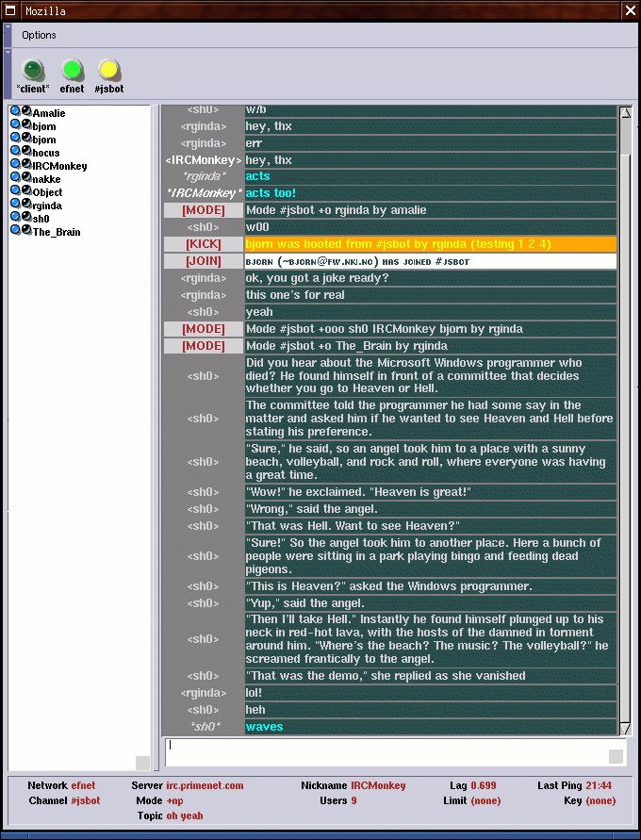This screenshot has height=840, width=641.
Task: Click Network value efnet in status bar
Action: [83, 786]
